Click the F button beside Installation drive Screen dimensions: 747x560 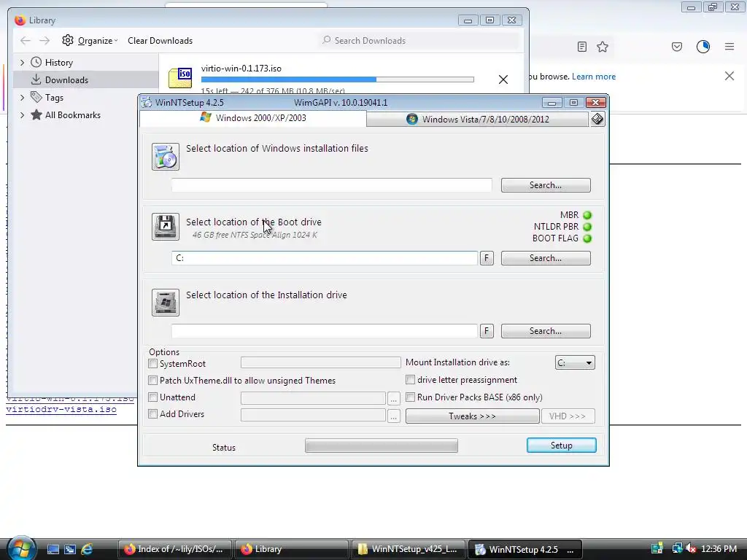coord(487,331)
